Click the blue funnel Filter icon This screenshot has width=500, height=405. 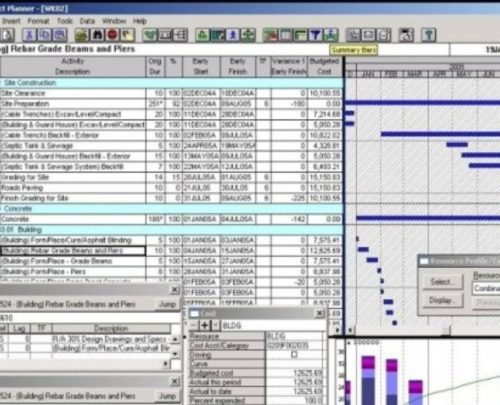(x=315, y=35)
